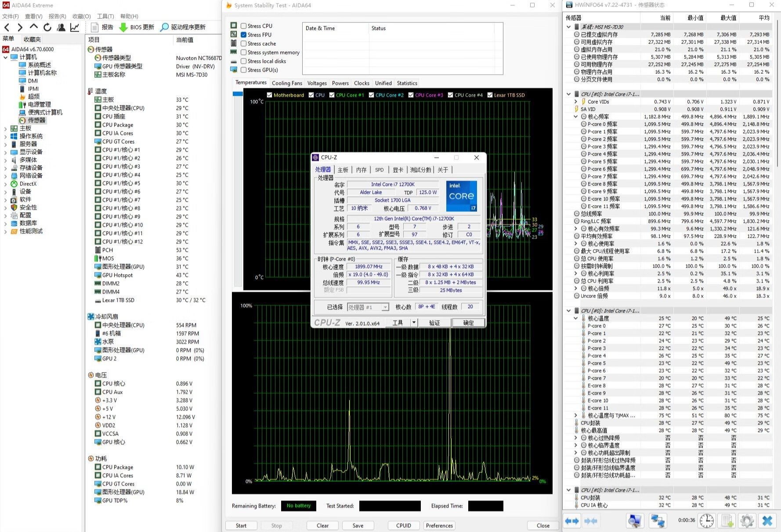Enable Stress system memory checkbox
781x532 pixels.
click(x=244, y=52)
